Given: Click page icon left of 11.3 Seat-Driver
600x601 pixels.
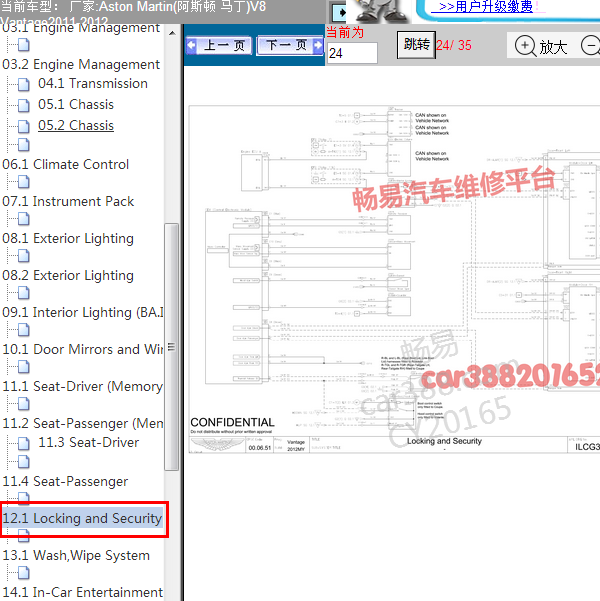Looking at the screenshot, I should (24, 443).
